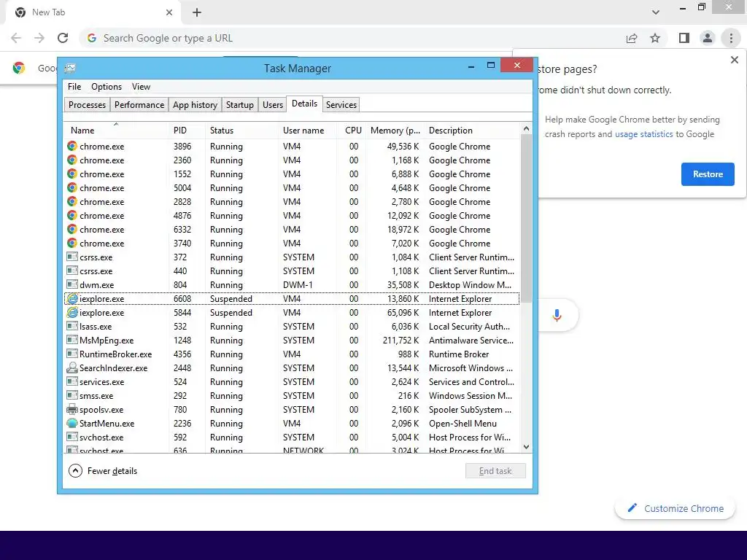Sort by the Name column header
Screen dimensions: 747x560
coord(116,131)
